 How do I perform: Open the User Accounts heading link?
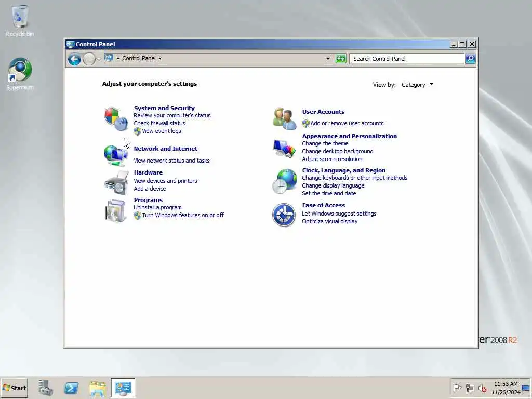click(323, 112)
